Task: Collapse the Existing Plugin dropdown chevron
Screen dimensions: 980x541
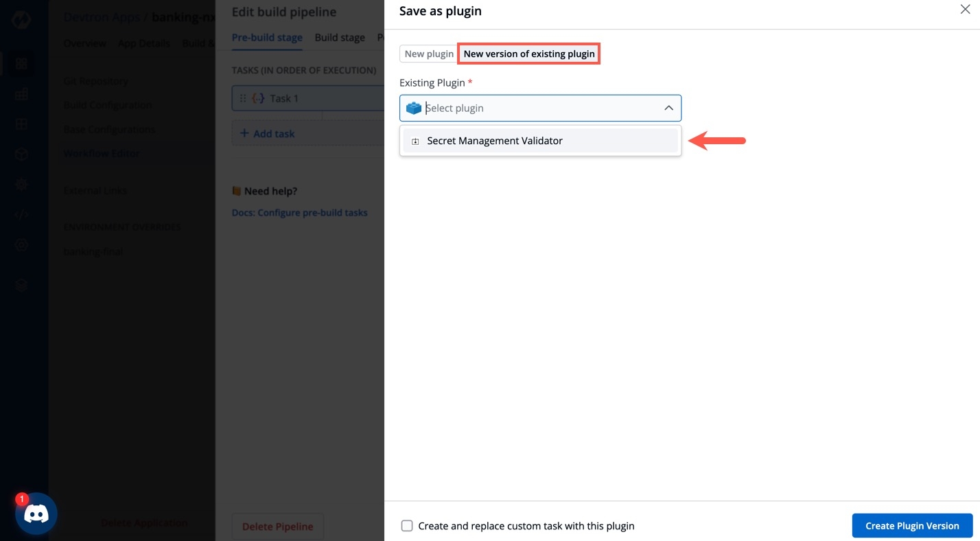Action: pos(668,108)
